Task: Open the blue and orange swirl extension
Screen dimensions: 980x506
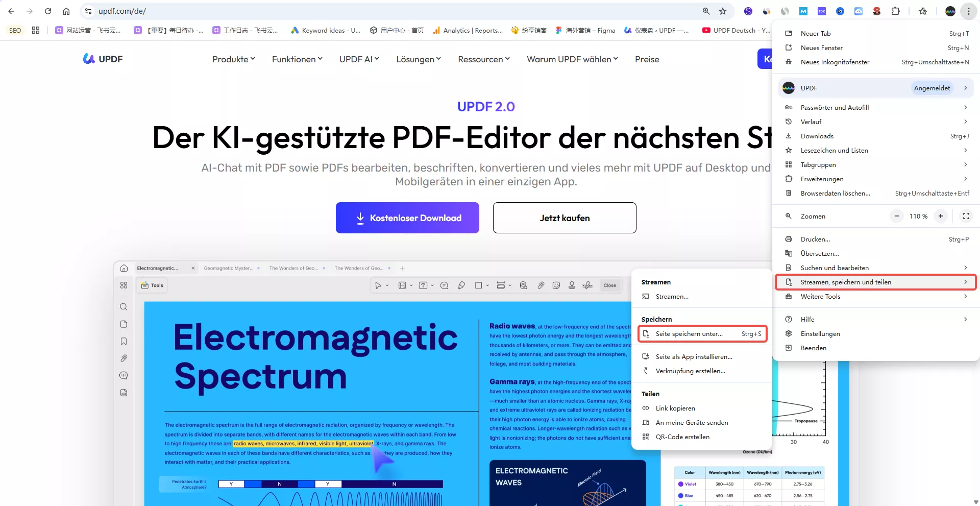Action: (x=767, y=11)
